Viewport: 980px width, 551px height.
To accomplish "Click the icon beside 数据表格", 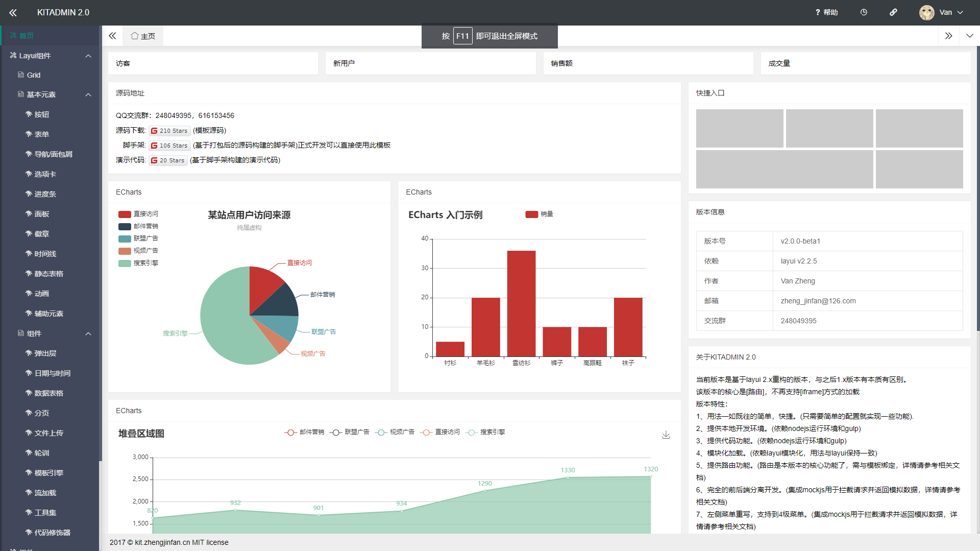I will [29, 393].
